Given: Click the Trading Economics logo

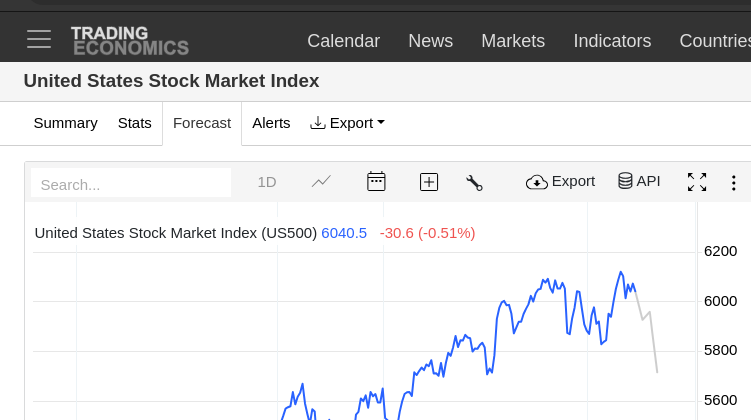Looking at the screenshot, I should pyautogui.click(x=129, y=40).
